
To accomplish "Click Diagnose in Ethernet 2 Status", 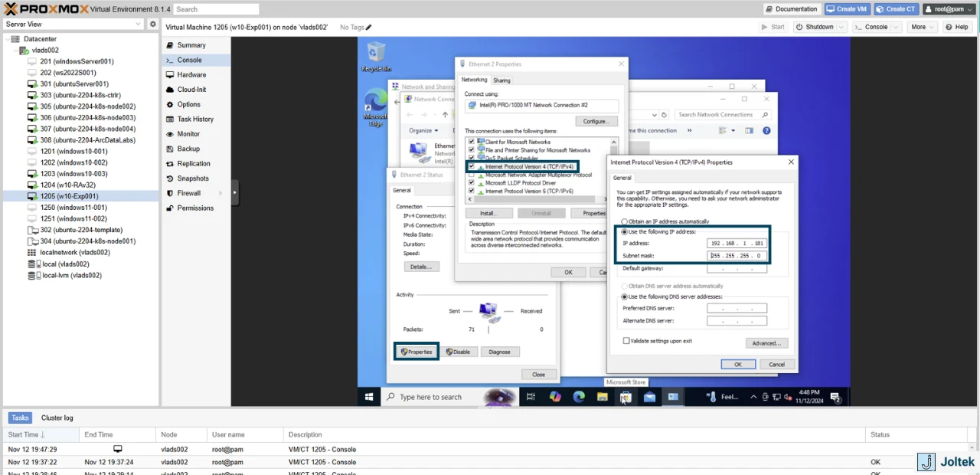I will point(499,352).
